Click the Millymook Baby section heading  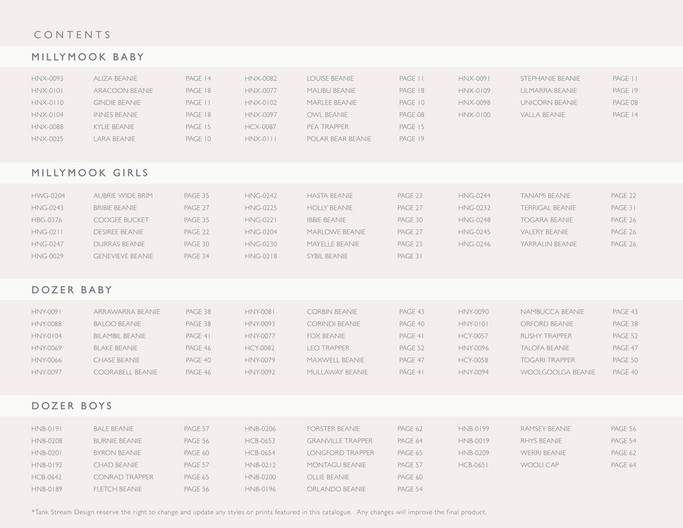(x=88, y=57)
